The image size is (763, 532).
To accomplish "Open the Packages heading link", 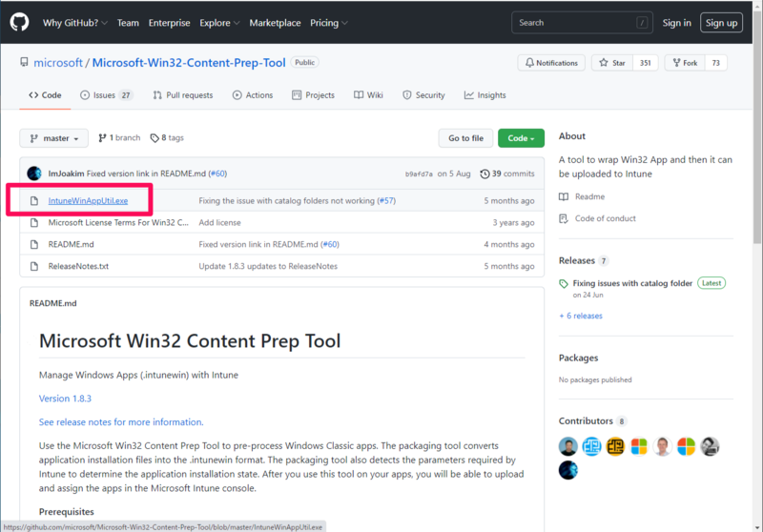I will (x=578, y=358).
